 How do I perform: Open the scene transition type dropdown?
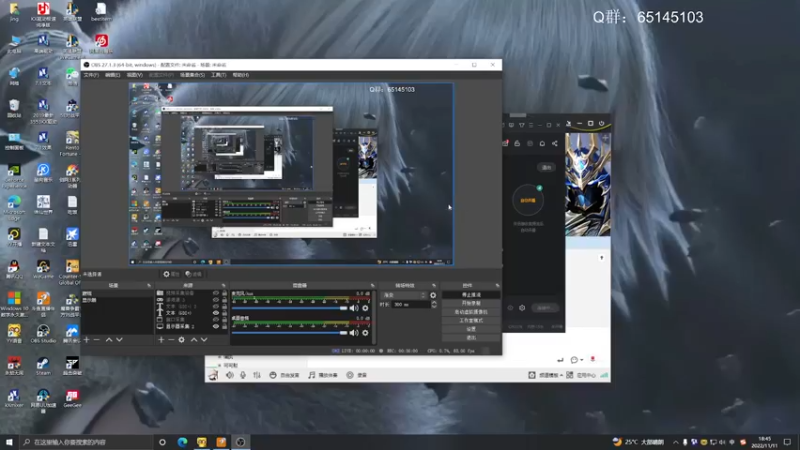click(403, 295)
